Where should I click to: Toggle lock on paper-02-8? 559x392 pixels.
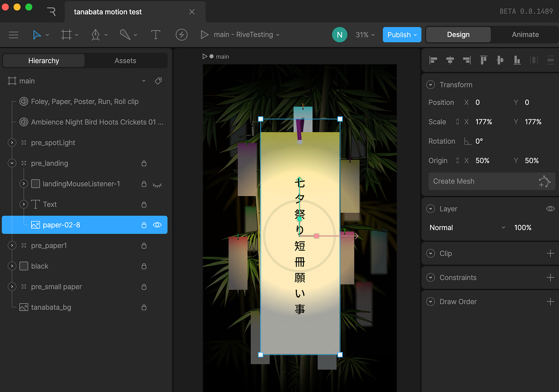144,225
